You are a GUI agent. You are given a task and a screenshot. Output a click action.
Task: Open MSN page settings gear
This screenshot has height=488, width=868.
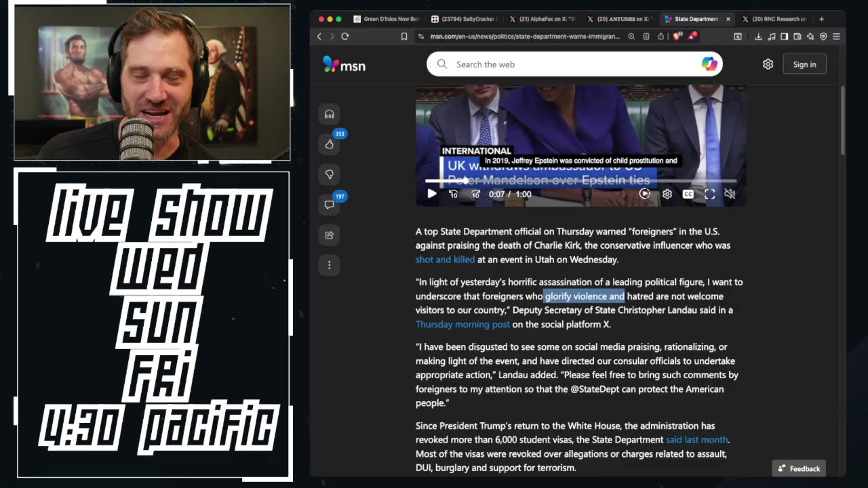coord(768,64)
